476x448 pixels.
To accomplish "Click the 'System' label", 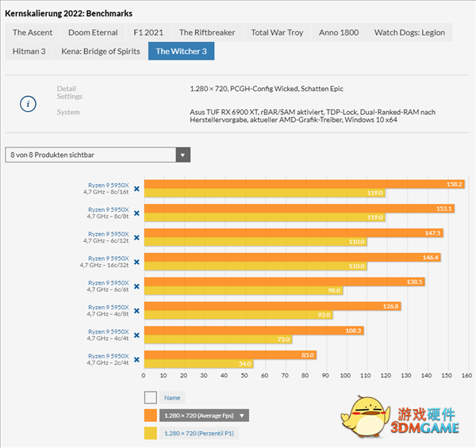I will pyautogui.click(x=68, y=113).
